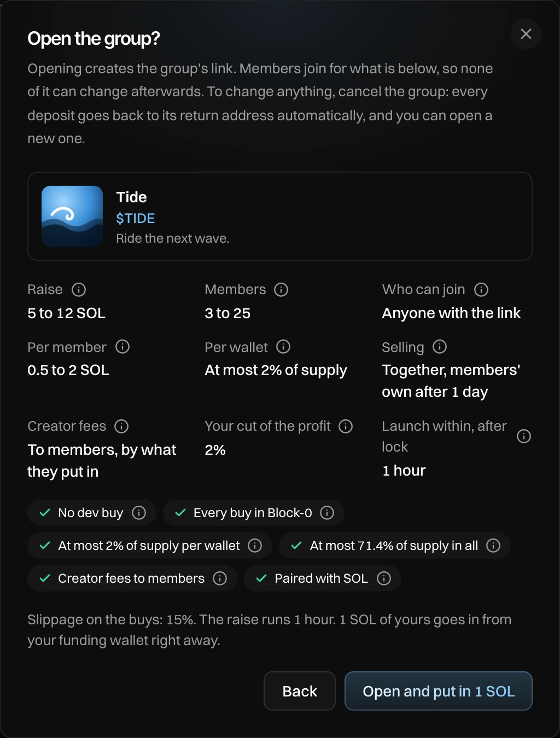560x738 pixels.
Task: Show info for At most 71.4% of supply
Action: point(493,546)
